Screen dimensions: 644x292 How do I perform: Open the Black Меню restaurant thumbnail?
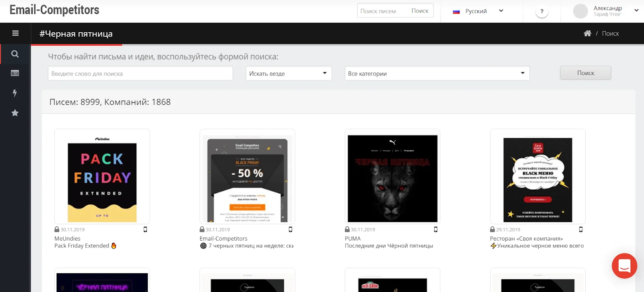538,177
